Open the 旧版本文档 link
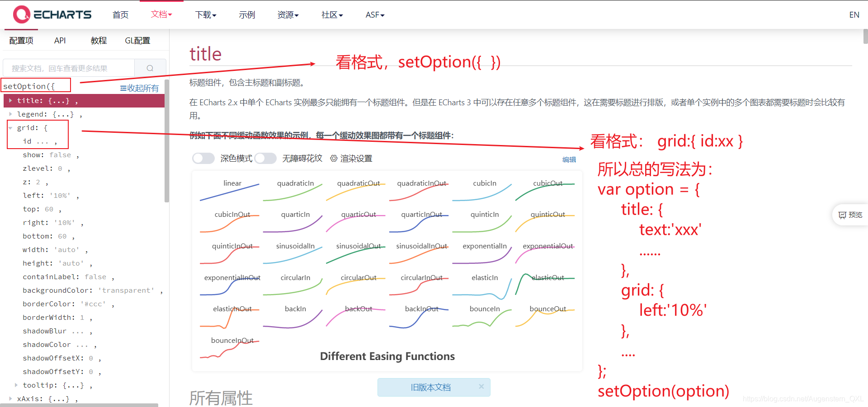Viewport: 868px width, 407px height. coord(430,387)
